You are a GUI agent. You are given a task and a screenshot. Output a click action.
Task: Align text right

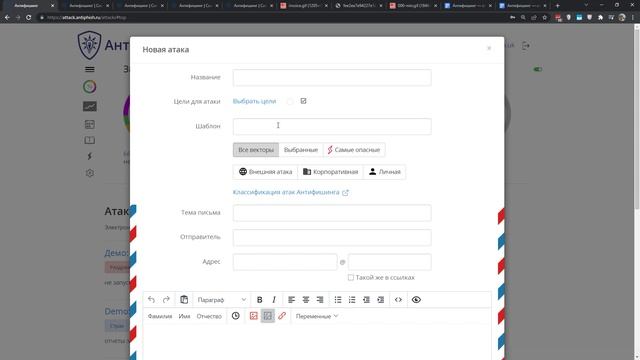[x=320, y=300]
